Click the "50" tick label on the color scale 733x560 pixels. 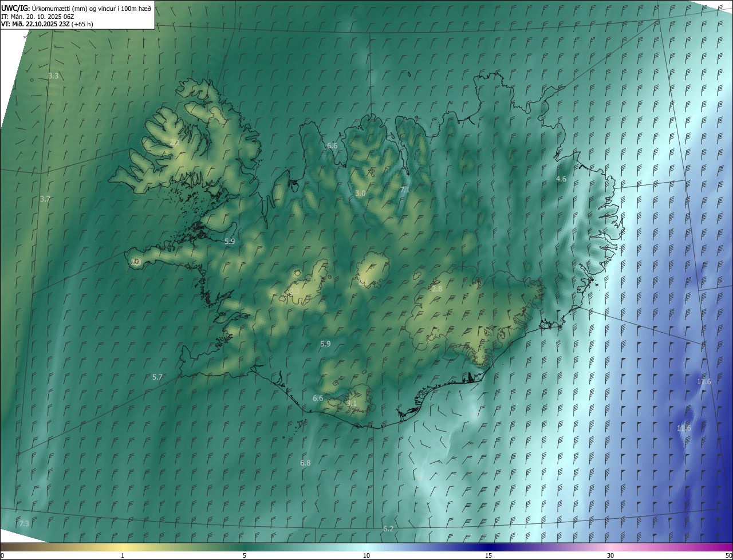tap(728, 556)
